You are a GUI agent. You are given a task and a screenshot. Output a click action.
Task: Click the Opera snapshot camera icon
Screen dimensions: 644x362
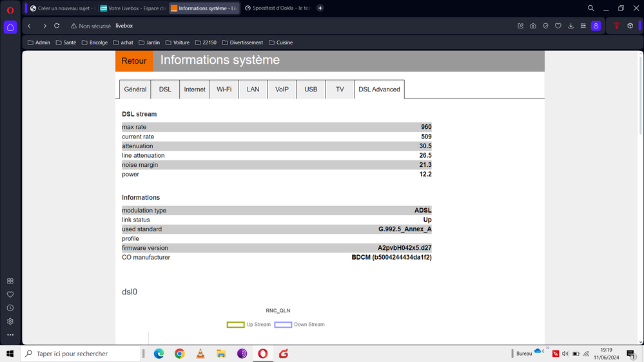pos(532,26)
